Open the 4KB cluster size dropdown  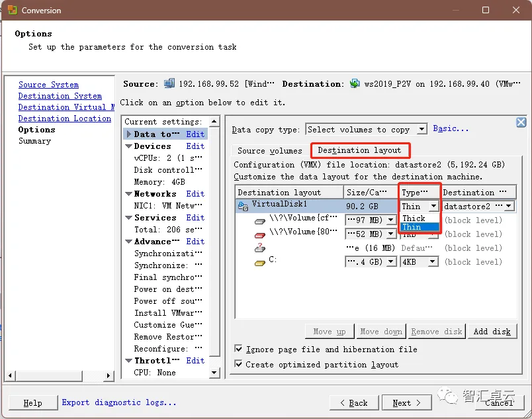432,261
